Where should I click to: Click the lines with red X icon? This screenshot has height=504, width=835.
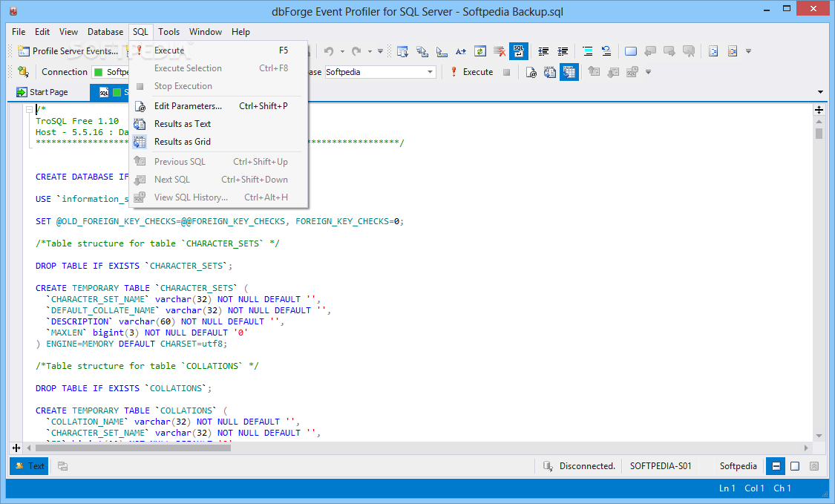pyautogui.click(x=499, y=51)
